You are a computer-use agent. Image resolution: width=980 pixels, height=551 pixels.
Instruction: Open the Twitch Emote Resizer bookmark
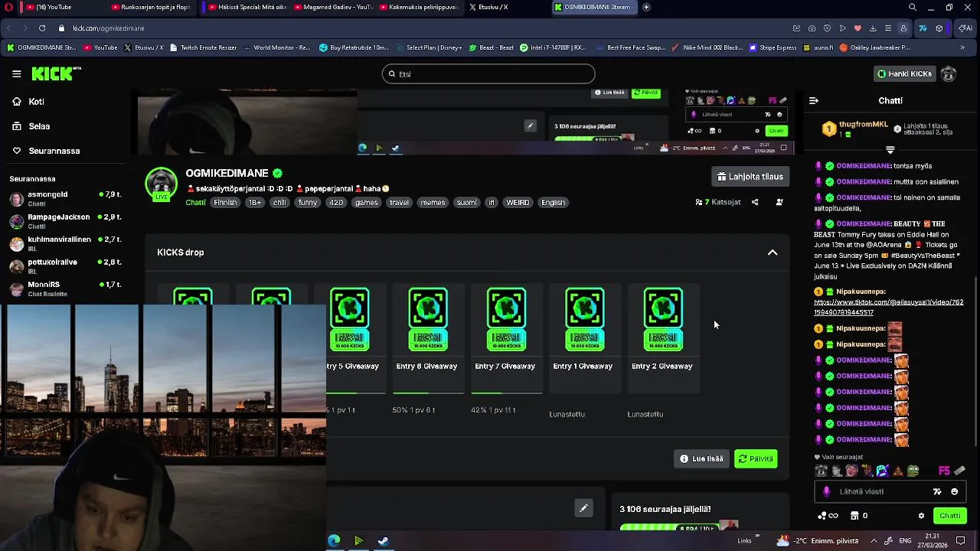coord(203,47)
